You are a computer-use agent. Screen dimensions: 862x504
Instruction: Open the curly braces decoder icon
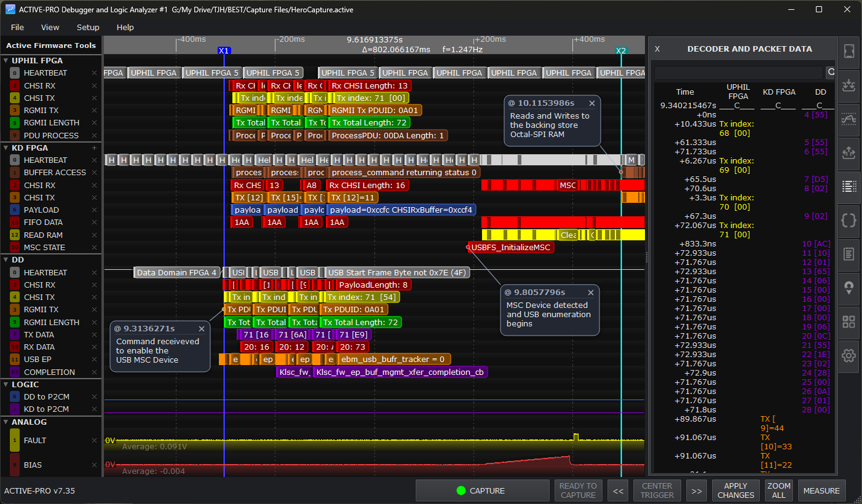tap(849, 220)
